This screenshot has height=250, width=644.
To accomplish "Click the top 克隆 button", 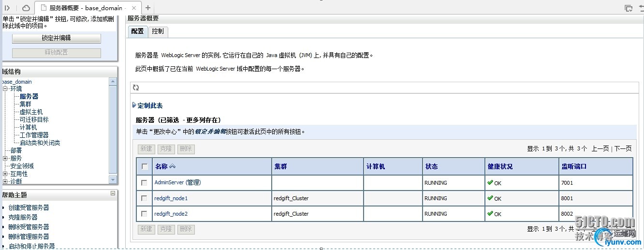I will click(x=166, y=149).
